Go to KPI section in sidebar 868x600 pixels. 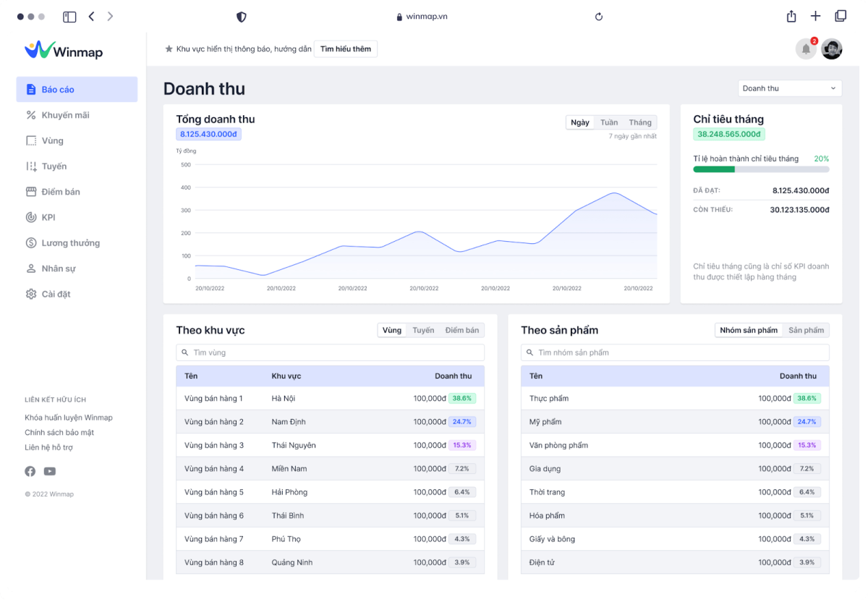48,217
